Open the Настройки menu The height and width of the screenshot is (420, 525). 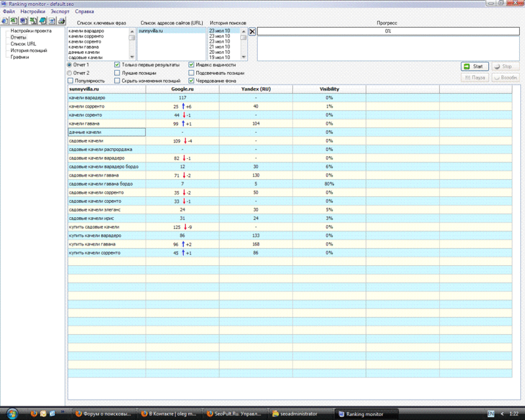33,12
